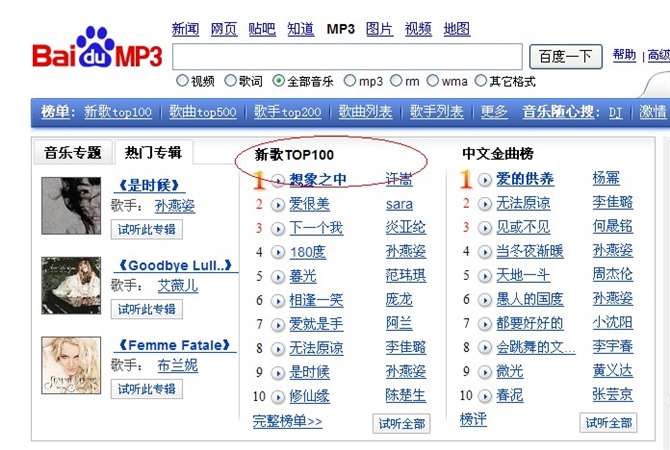Open song title link 无法原谅 in 中文金曲榜

click(x=523, y=203)
